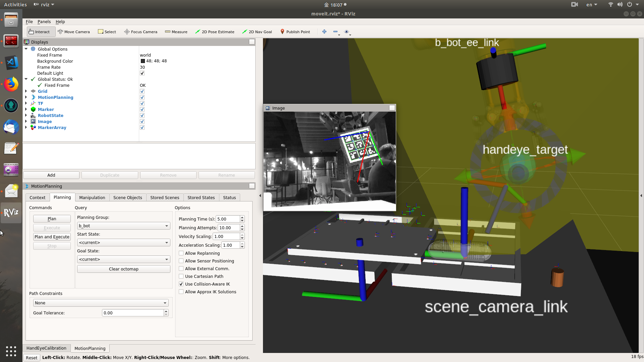Disable Use Collision-Aware IK
Viewport: 644px width, 362px height.
click(181, 284)
